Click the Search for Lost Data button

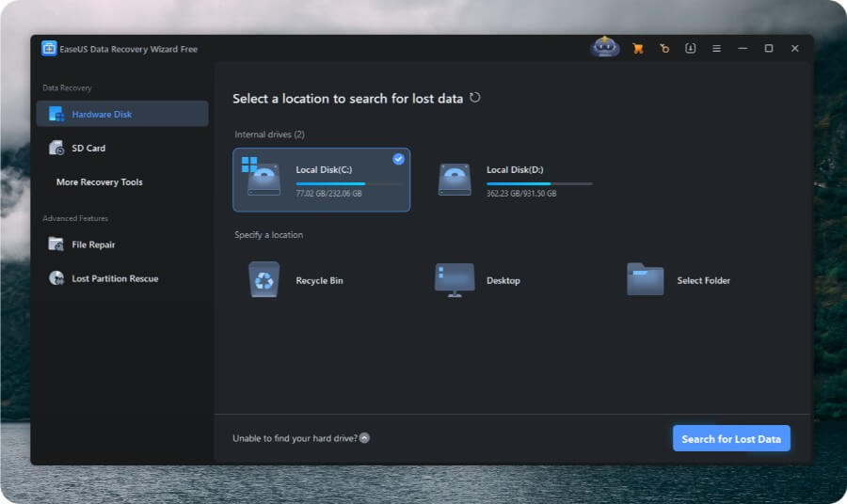pyautogui.click(x=731, y=439)
